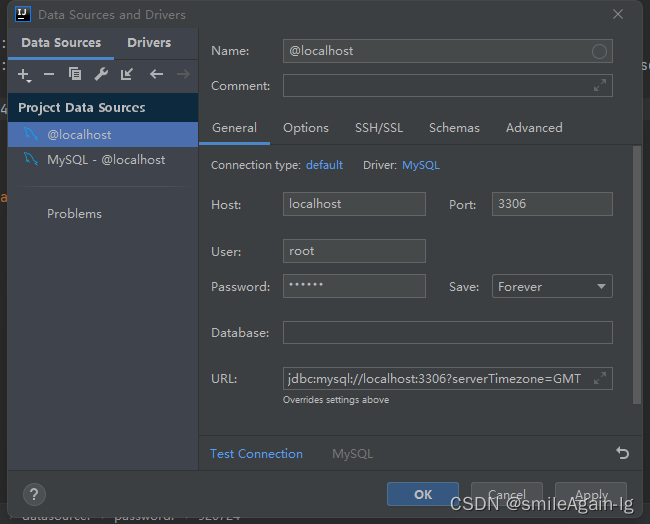Image resolution: width=650 pixels, height=524 pixels.
Task: Open the General tab
Action: pos(234,128)
